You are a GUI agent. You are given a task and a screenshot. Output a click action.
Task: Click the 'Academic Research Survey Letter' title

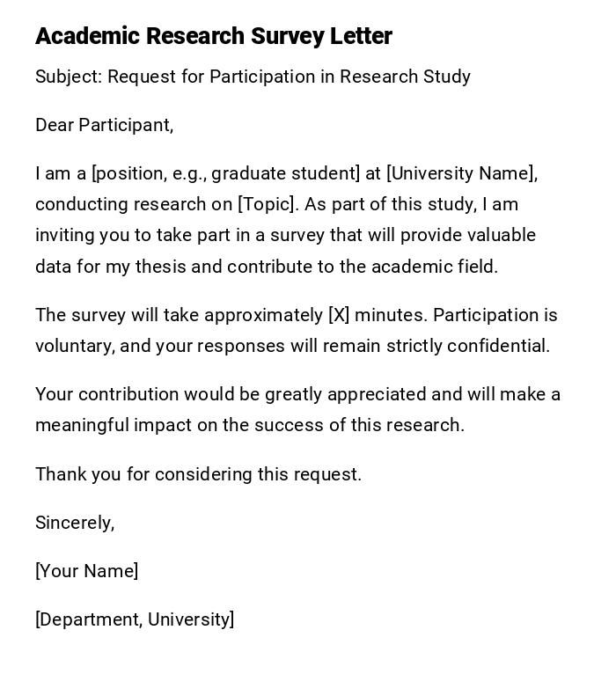(214, 36)
